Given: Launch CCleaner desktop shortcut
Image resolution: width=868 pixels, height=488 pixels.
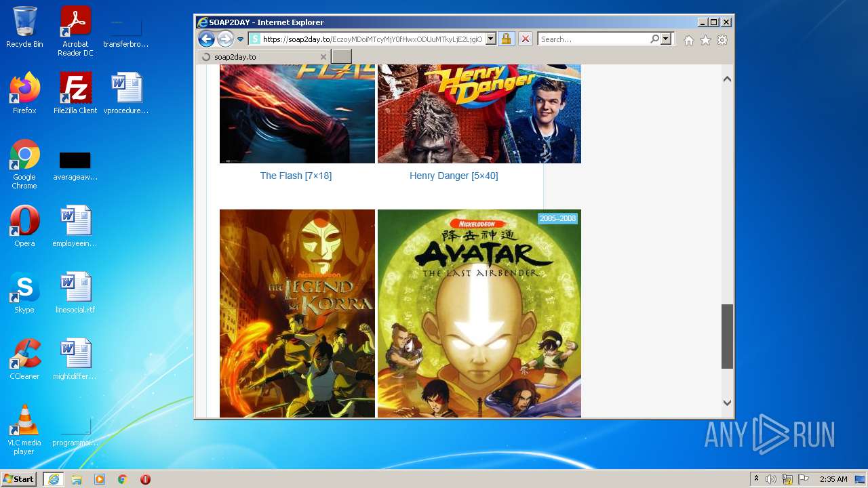Looking at the screenshot, I should tap(24, 359).
